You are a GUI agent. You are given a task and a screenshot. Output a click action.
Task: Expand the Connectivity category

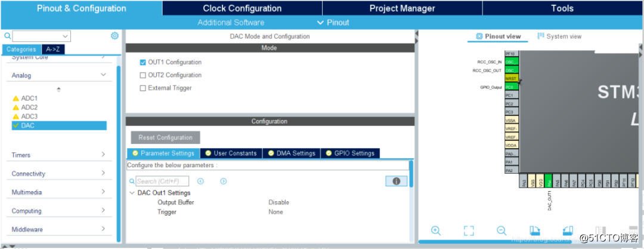[104, 173]
